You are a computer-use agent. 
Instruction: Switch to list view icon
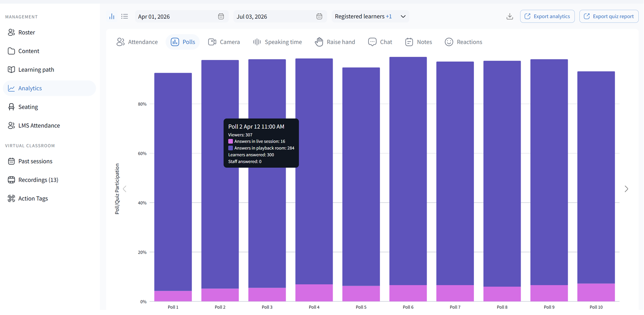[x=125, y=16]
